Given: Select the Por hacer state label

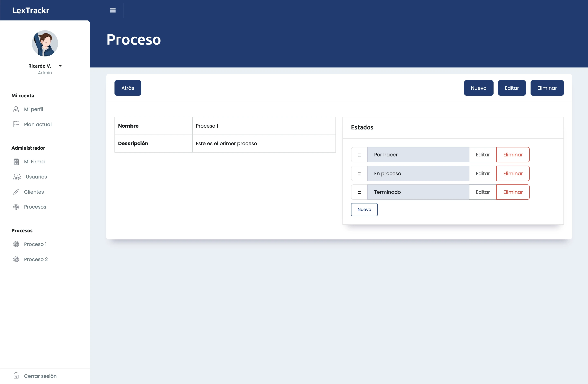Looking at the screenshot, I should [418, 155].
